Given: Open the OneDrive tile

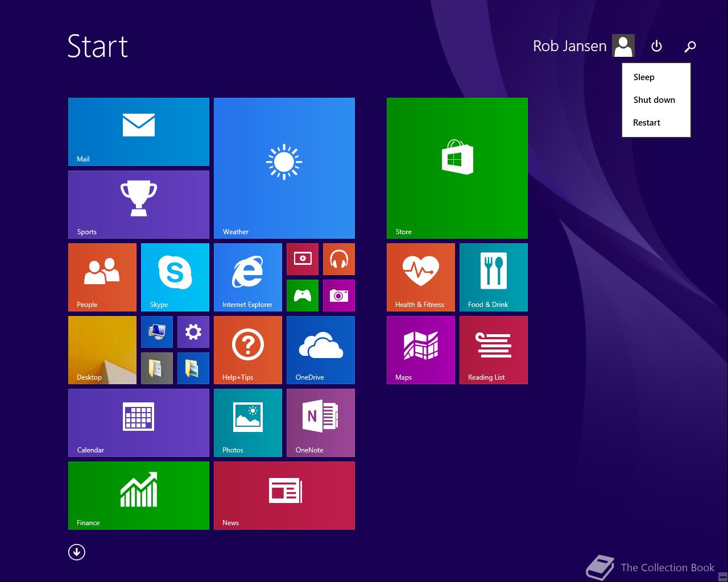Looking at the screenshot, I should coord(320,350).
